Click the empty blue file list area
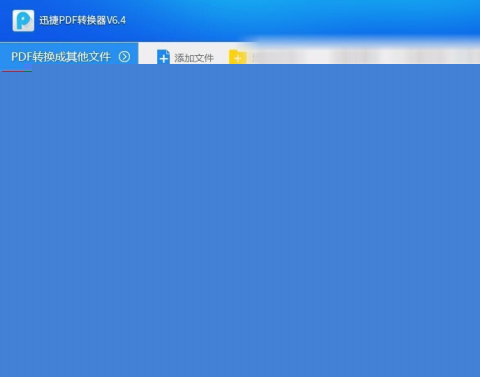480x377 pixels. tap(240, 221)
